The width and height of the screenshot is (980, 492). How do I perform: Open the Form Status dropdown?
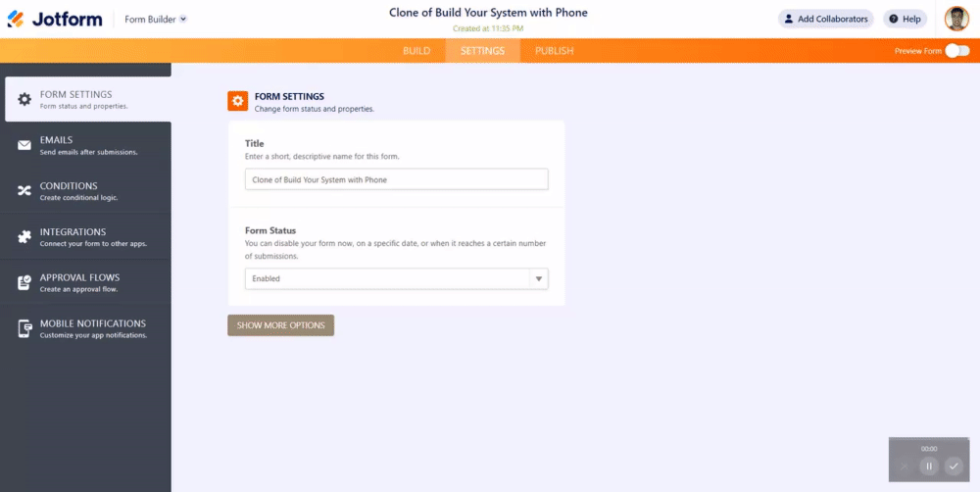coord(396,278)
